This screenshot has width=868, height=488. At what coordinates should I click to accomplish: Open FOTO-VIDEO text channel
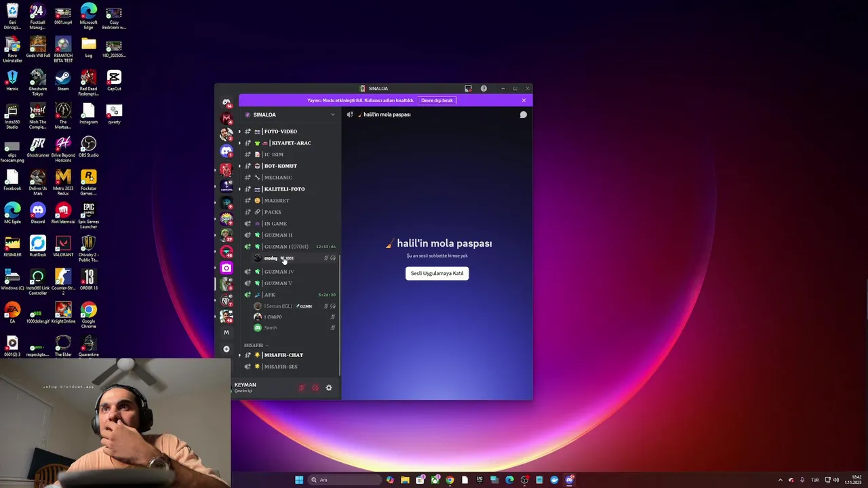288,131
